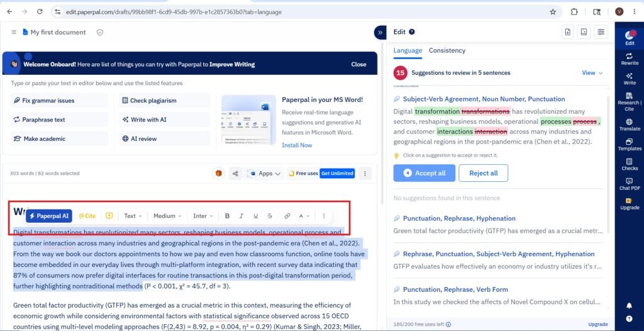Bookmark page with browser star icon
The image size is (644, 331).
click(x=553, y=12)
